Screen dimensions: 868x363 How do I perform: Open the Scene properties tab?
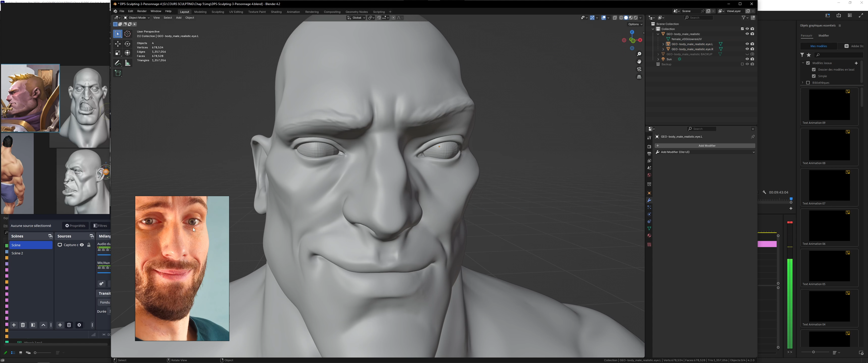coord(649,168)
